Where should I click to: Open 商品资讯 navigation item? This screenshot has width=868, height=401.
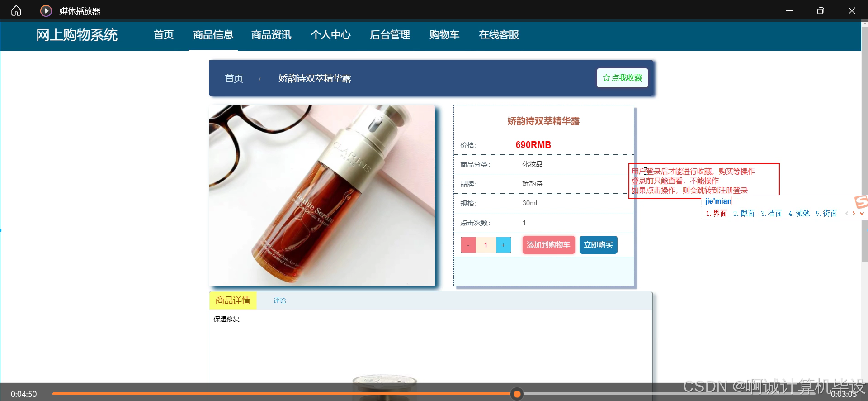(271, 35)
